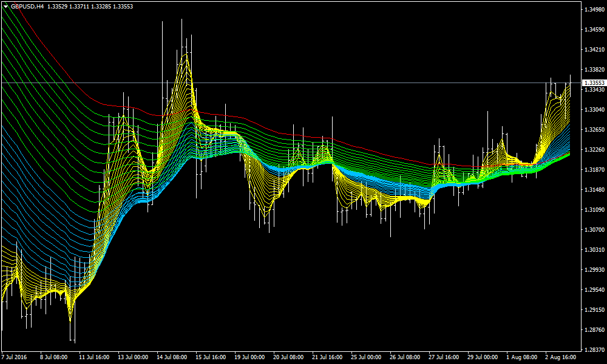Click the 21 Jul 16:00 time label
The height and width of the screenshot is (364, 607).
(x=327, y=357)
